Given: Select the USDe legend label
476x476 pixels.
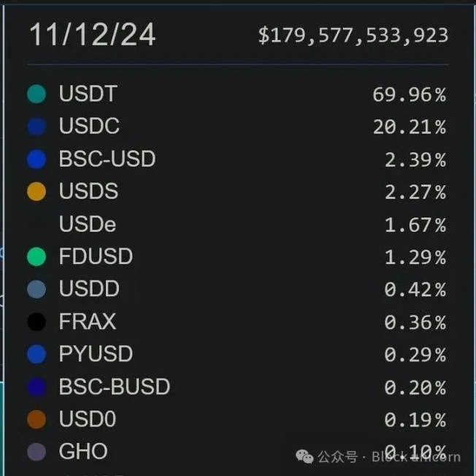Looking at the screenshot, I should [x=88, y=224].
